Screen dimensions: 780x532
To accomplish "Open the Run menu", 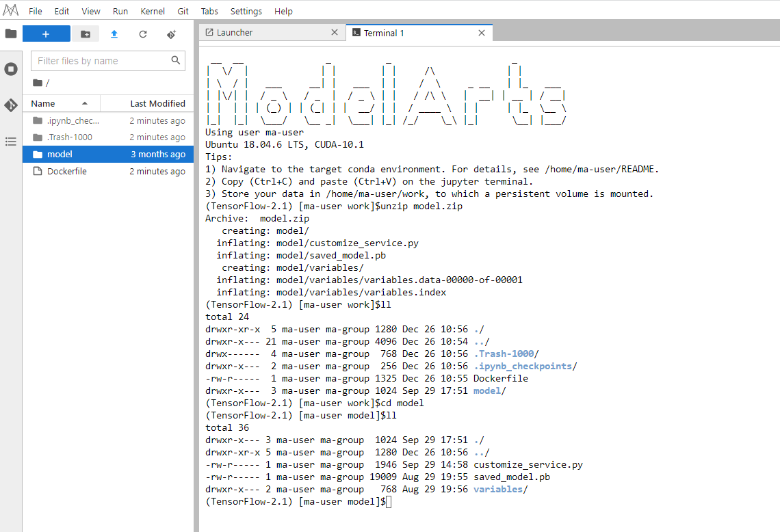I will pos(120,11).
